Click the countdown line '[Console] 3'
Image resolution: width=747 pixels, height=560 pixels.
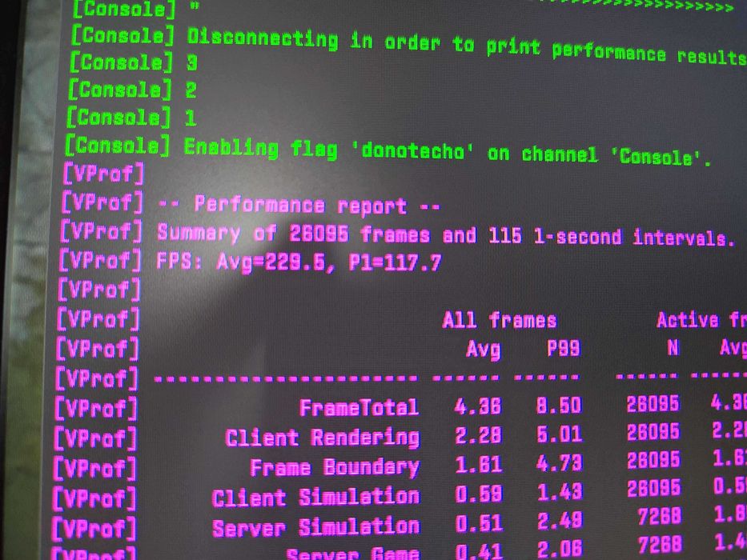tap(134, 62)
